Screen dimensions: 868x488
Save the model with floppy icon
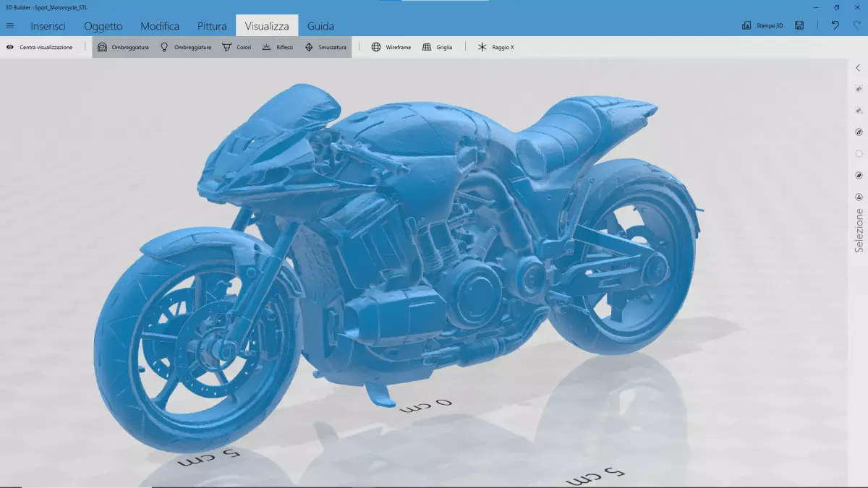pyautogui.click(x=799, y=25)
